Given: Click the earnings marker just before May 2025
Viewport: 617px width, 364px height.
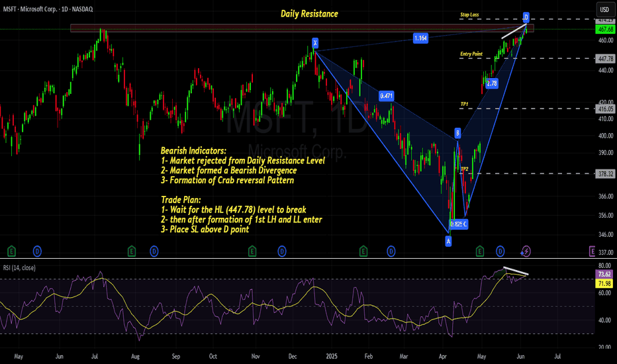Looking at the screenshot, I should tap(479, 251).
